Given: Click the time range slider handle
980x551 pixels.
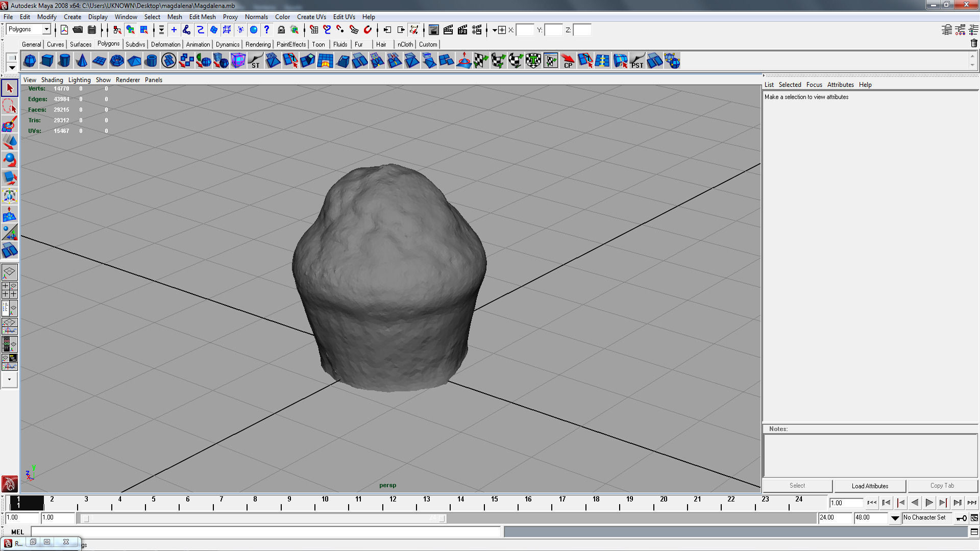Looking at the screenshot, I should coord(86,518).
